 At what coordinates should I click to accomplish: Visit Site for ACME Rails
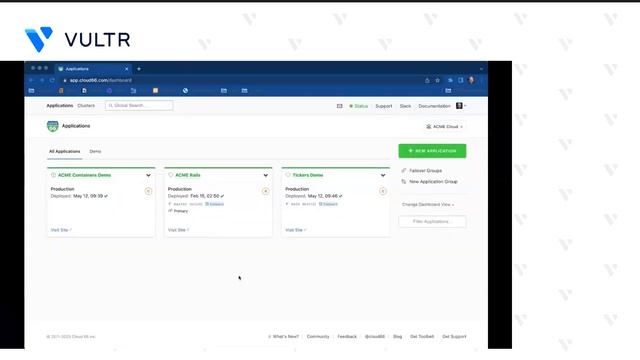(x=178, y=230)
